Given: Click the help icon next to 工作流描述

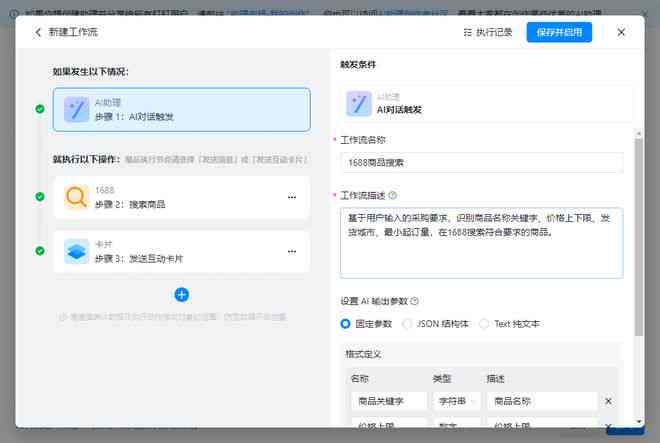Looking at the screenshot, I should click(x=393, y=195).
